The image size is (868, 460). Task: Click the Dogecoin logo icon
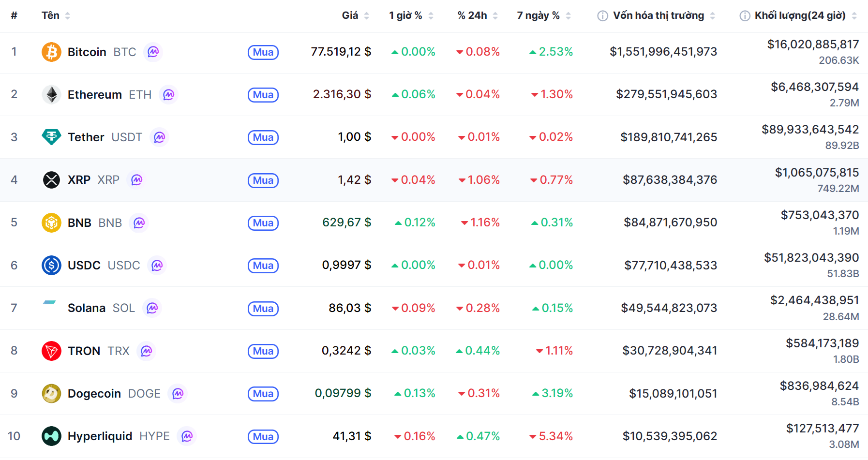pyautogui.click(x=51, y=393)
